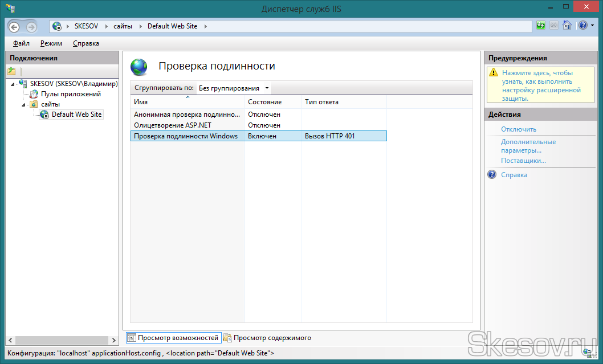Select Пулы приложений in the tree

[70, 94]
